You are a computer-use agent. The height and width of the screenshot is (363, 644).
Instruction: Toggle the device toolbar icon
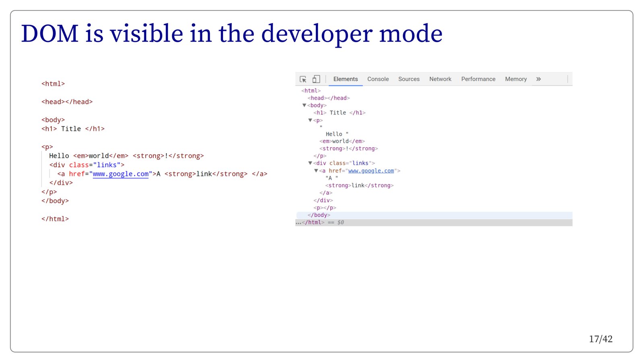tap(316, 79)
